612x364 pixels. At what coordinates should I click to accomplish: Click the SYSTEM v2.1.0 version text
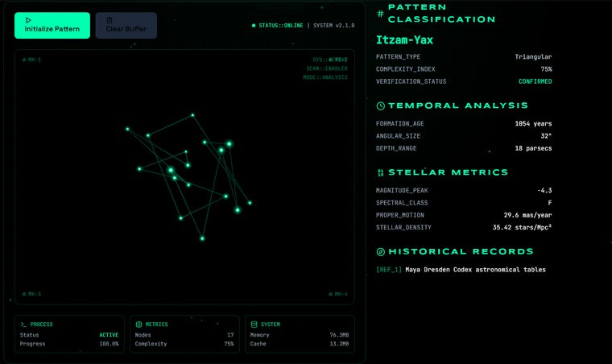click(333, 25)
